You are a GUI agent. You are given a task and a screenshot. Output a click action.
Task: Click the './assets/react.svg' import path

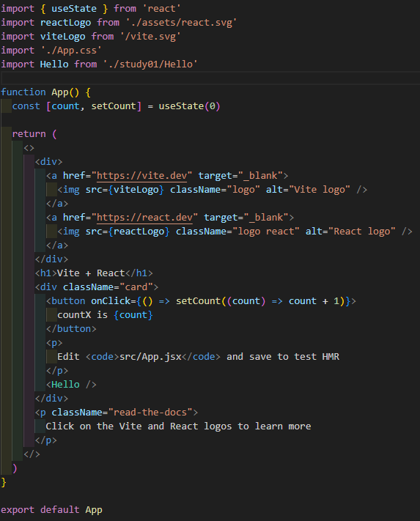[181, 22]
